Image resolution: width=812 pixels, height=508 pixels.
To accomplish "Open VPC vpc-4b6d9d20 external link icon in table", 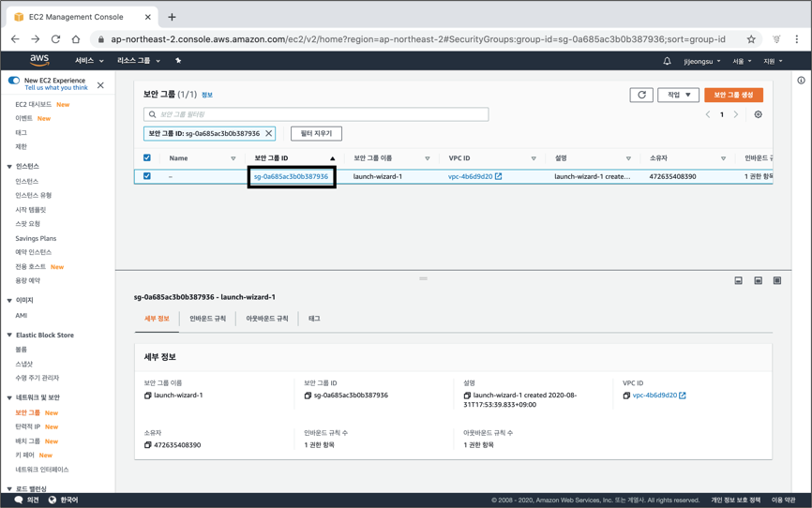I will click(498, 176).
